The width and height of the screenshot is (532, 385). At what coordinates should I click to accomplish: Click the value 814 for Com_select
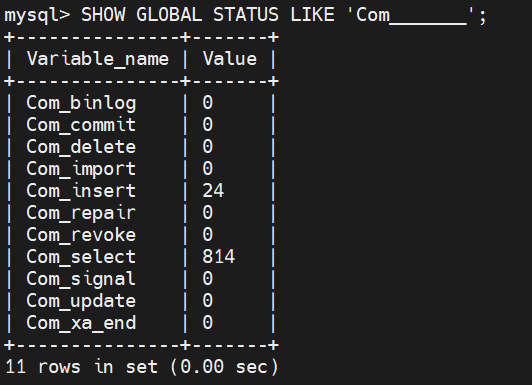tap(218, 257)
